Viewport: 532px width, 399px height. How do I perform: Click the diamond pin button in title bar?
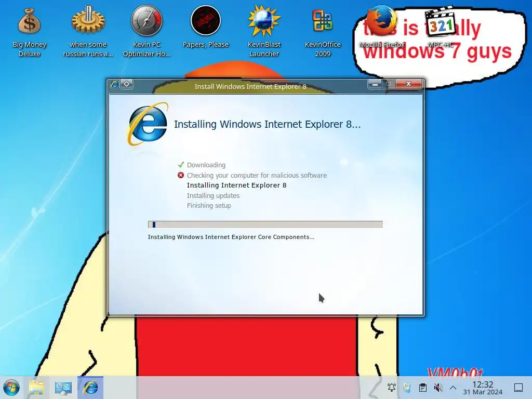coord(127,84)
